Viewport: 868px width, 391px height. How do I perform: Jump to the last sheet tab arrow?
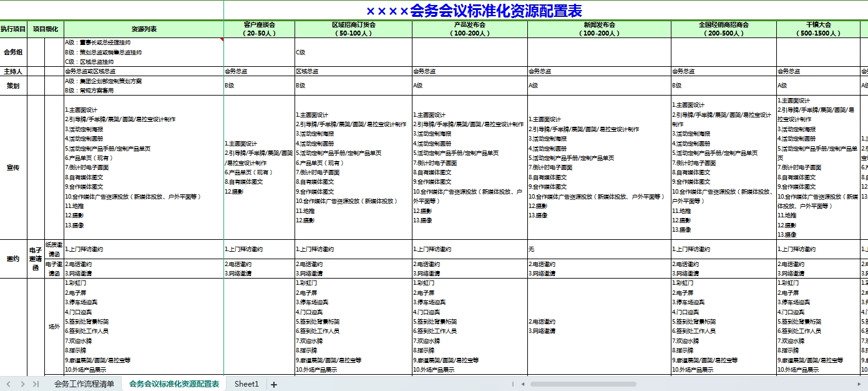point(36,384)
